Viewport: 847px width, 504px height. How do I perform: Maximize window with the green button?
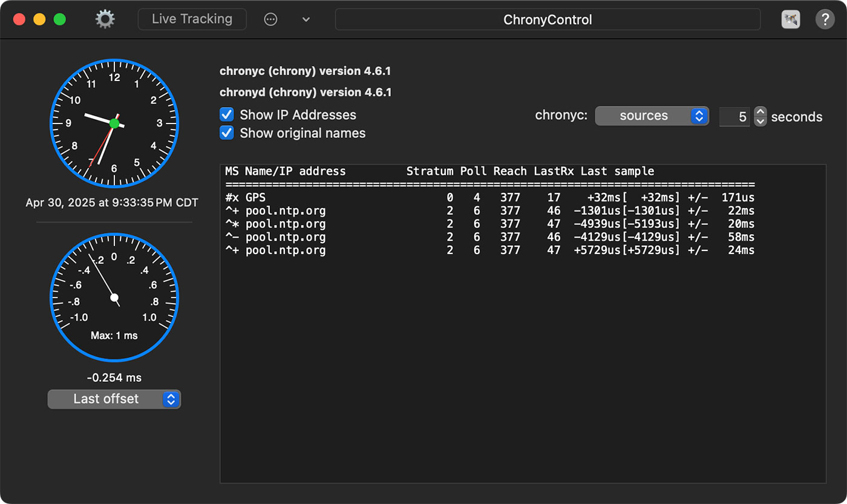point(59,19)
